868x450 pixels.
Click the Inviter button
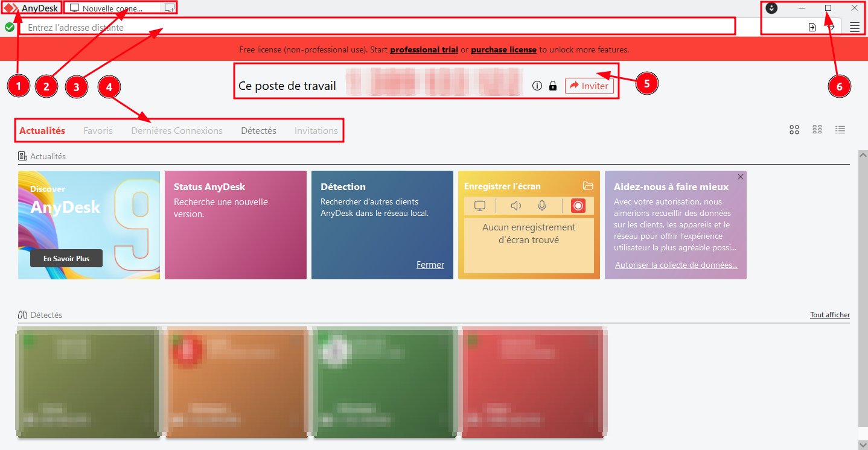pos(589,86)
